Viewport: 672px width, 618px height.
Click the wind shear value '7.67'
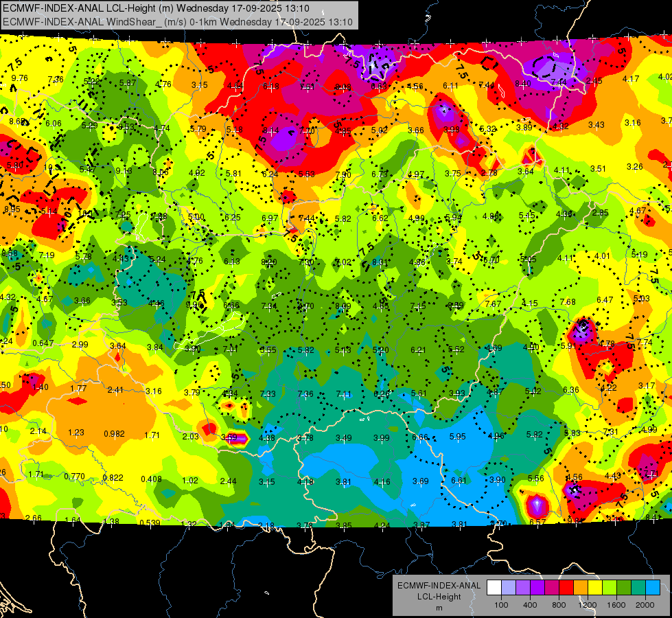click(493, 304)
